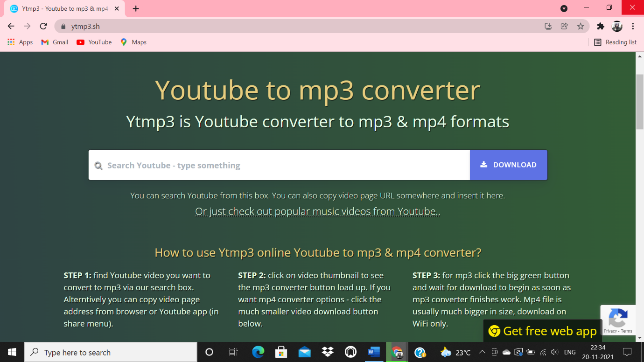Open the Windows Start menu

[12, 352]
